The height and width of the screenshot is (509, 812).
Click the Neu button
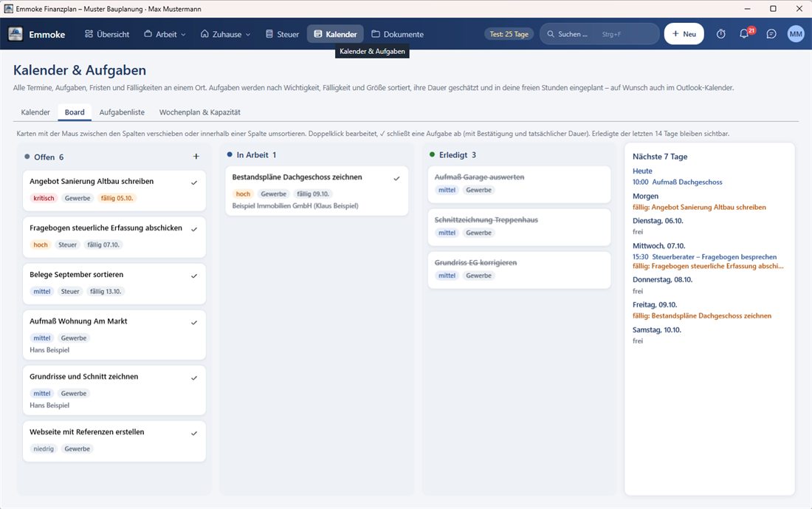(x=684, y=34)
